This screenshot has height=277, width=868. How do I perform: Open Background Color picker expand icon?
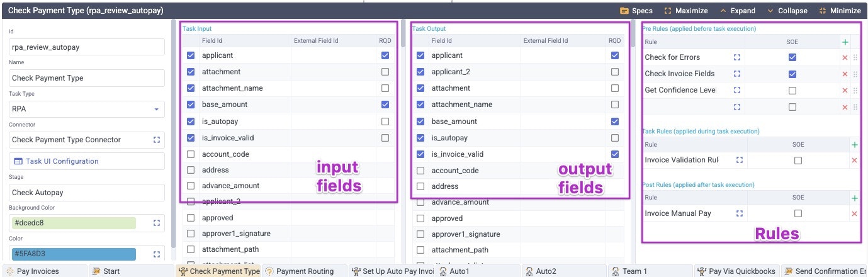pos(156,223)
